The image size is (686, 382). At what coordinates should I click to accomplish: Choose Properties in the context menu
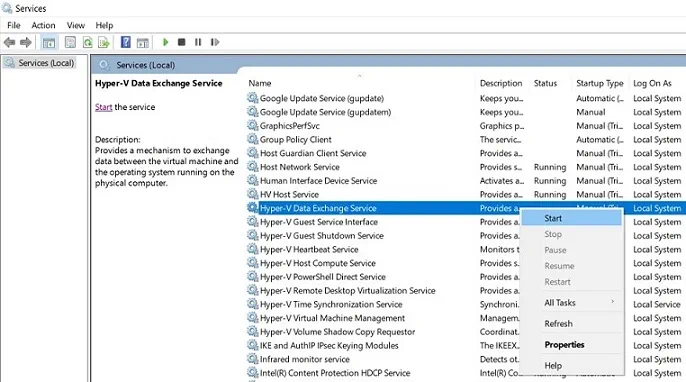point(571,344)
